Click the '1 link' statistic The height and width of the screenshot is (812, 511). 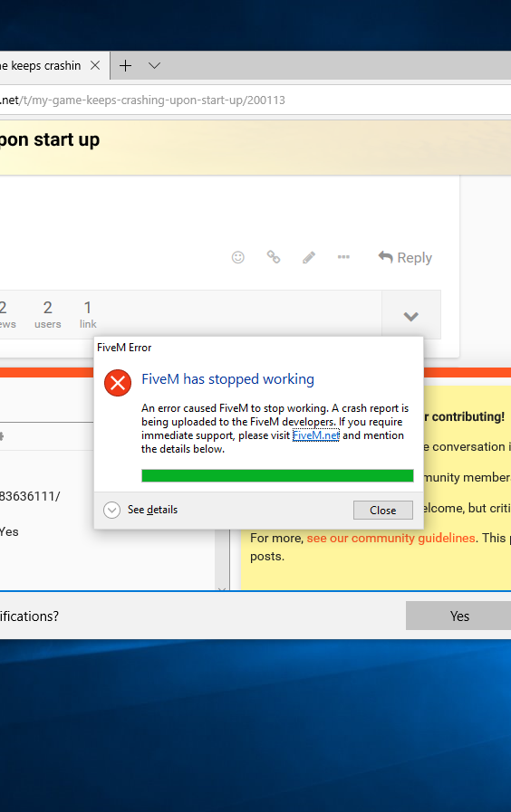point(88,315)
